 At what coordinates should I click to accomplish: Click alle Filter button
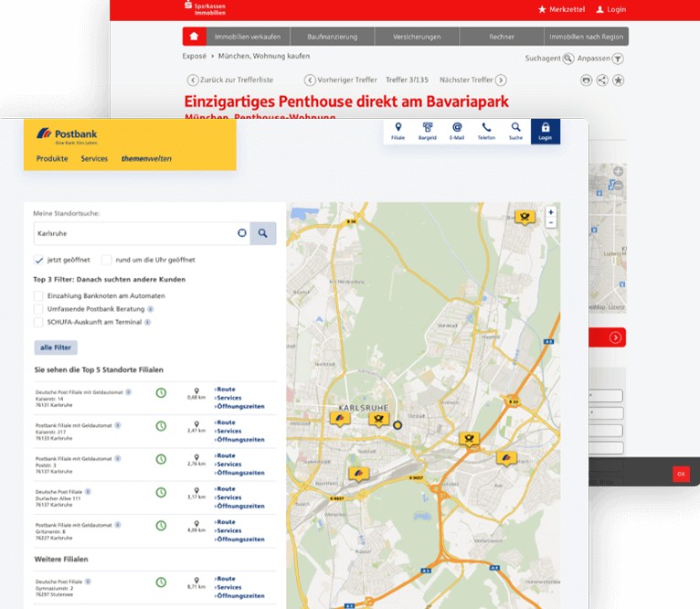point(56,347)
